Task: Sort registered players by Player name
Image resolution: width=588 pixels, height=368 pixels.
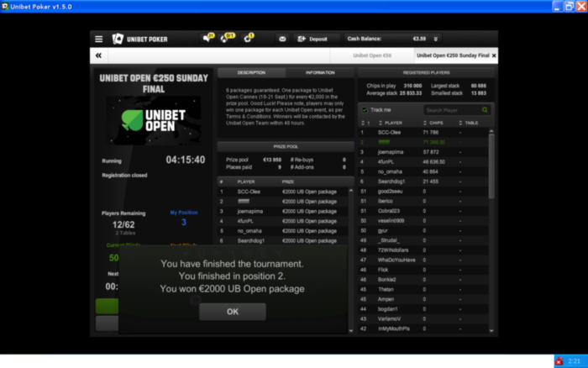Action: coord(391,123)
